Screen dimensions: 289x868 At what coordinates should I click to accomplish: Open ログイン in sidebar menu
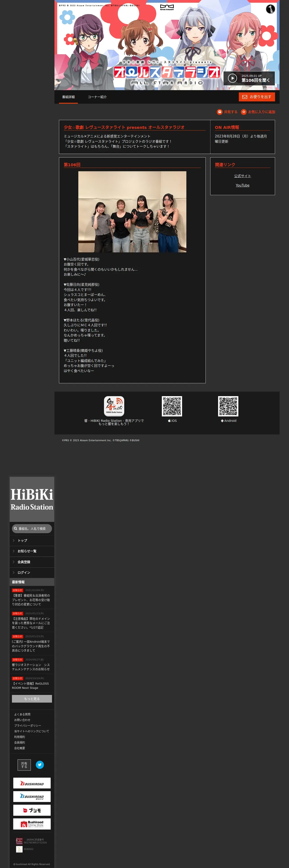coord(32,573)
